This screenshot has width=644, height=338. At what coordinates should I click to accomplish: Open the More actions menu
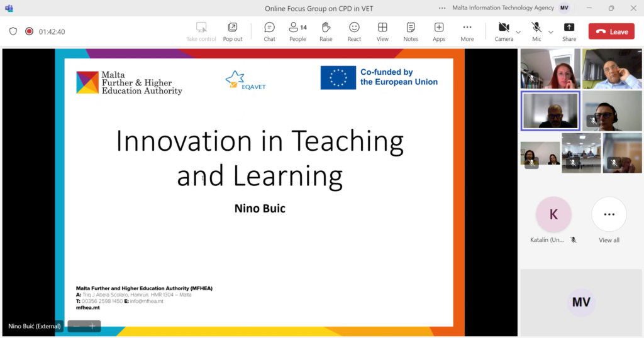(x=467, y=31)
